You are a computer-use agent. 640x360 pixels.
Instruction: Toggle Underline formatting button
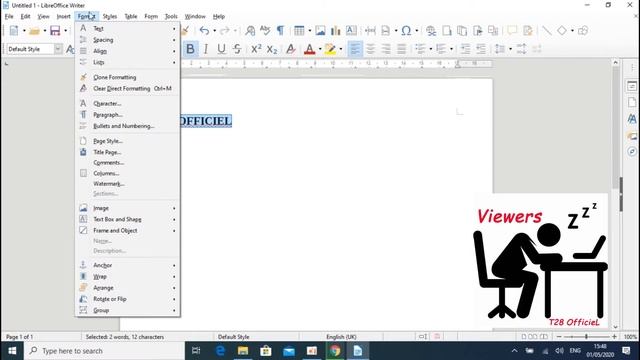(x=221, y=49)
